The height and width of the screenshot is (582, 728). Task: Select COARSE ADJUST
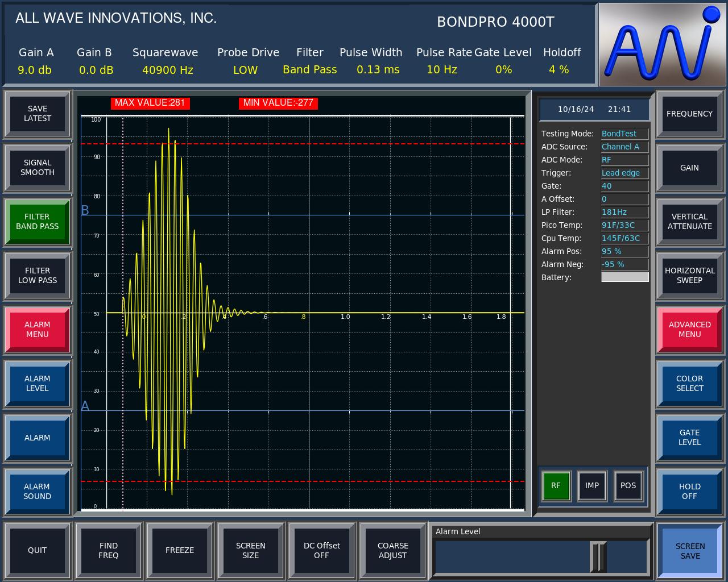click(x=393, y=550)
